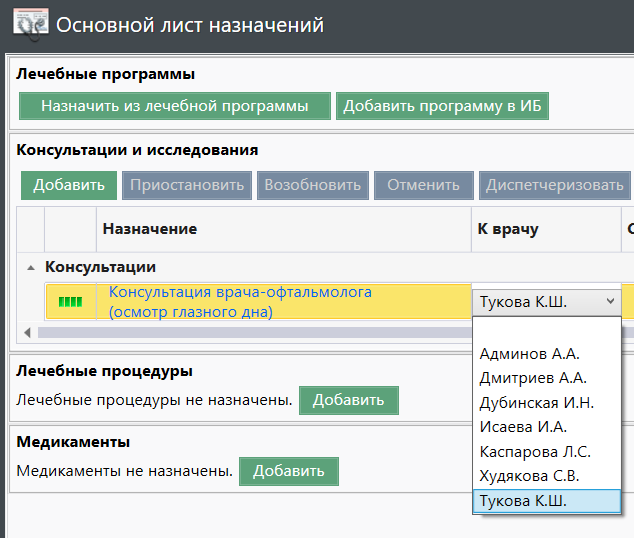Pick Худякова С.В. as the doctor
Screen dimensions: 634x538
pos(529,476)
